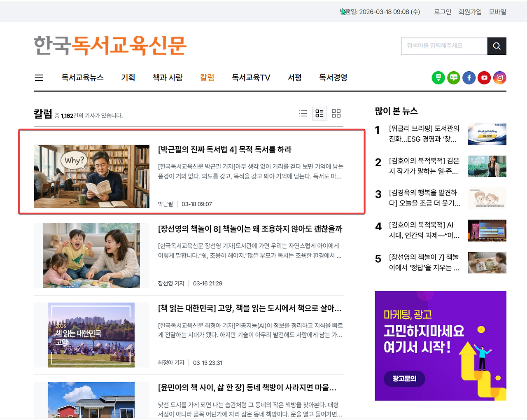Open the '2026 책 읽는 대한민국 고양' thumbnail
Image resolution: width=527 pixels, height=420 pixels.
[x=91, y=335]
